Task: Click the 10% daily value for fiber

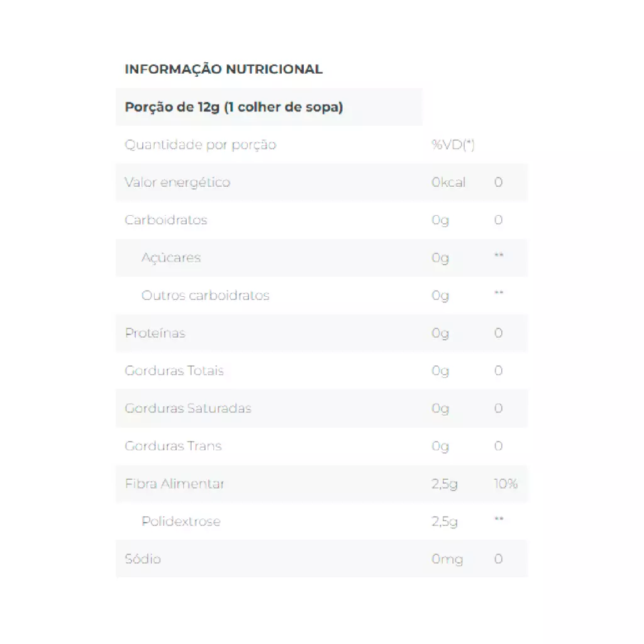Action: pyautogui.click(x=506, y=484)
